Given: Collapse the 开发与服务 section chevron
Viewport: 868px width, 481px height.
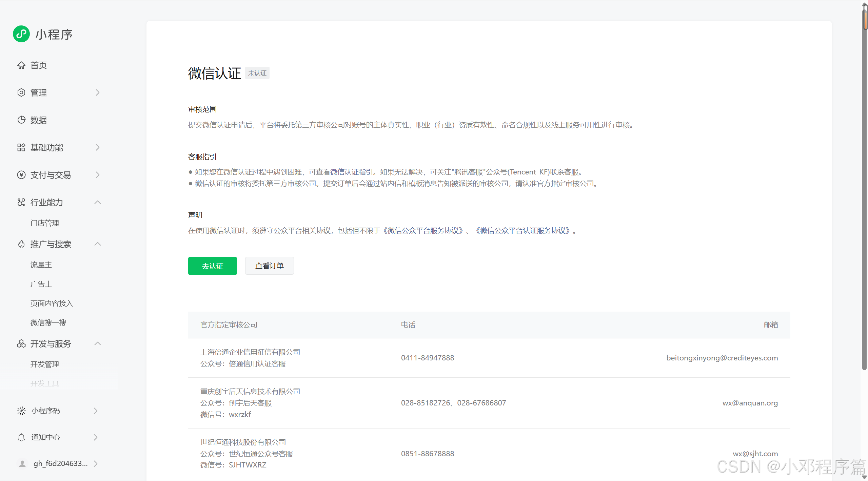Looking at the screenshot, I should (x=98, y=343).
